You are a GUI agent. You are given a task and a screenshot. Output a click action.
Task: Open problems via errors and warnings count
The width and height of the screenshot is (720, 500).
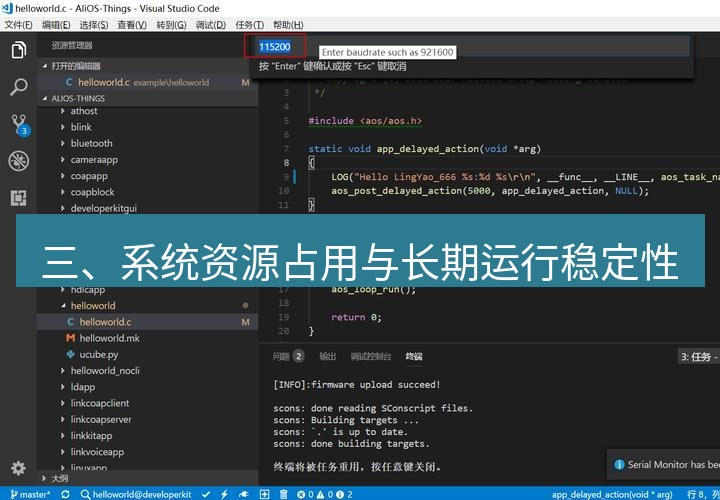pyautogui.click(x=325, y=494)
